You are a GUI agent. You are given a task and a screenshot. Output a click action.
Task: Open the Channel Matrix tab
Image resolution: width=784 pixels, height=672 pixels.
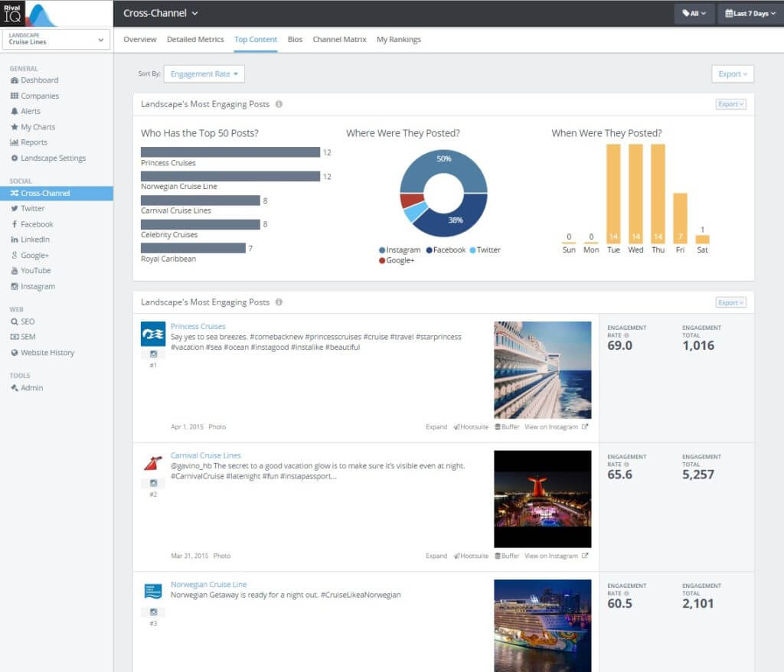coord(339,40)
